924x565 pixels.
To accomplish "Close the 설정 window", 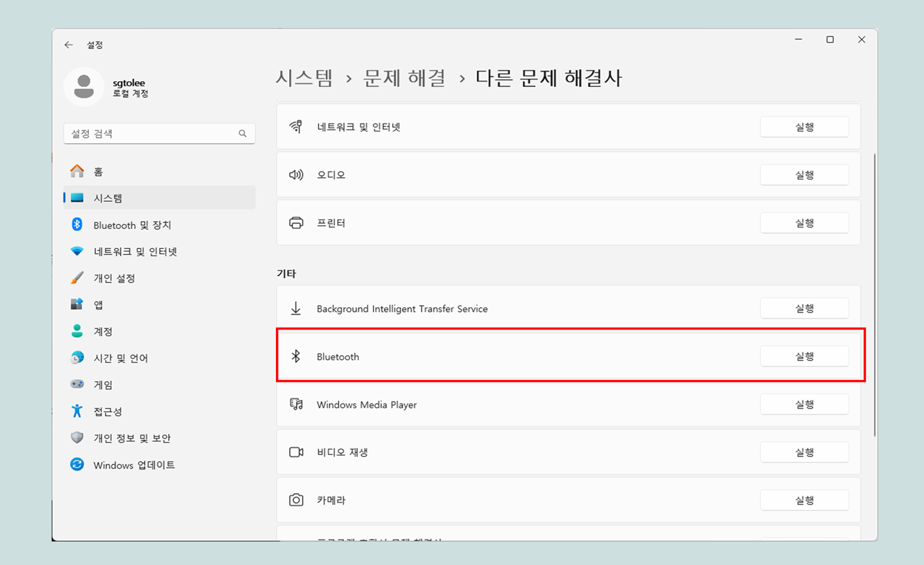I will 862,40.
